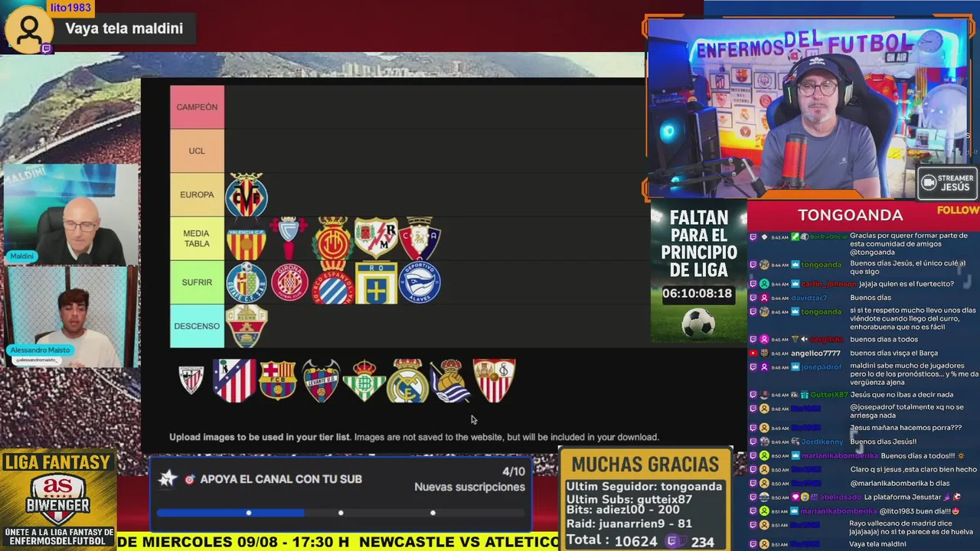The width and height of the screenshot is (980, 551).
Task: Click the sub goal progress bar
Action: [341, 513]
